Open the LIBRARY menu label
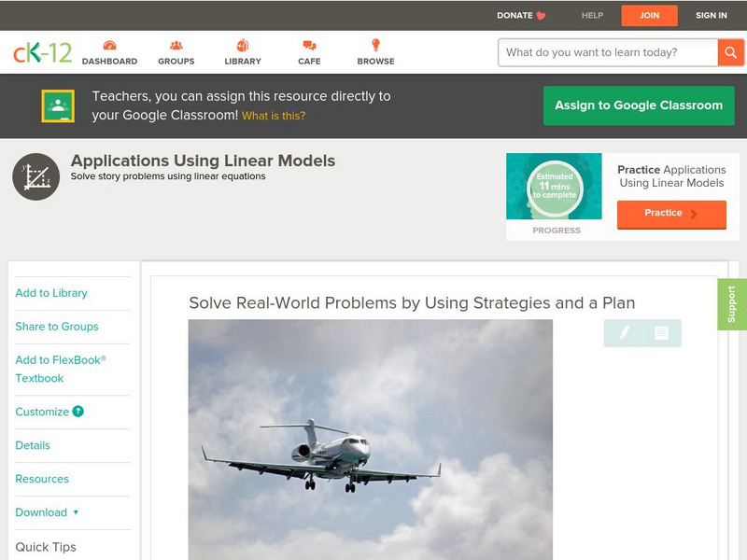 pyautogui.click(x=243, y=61)
